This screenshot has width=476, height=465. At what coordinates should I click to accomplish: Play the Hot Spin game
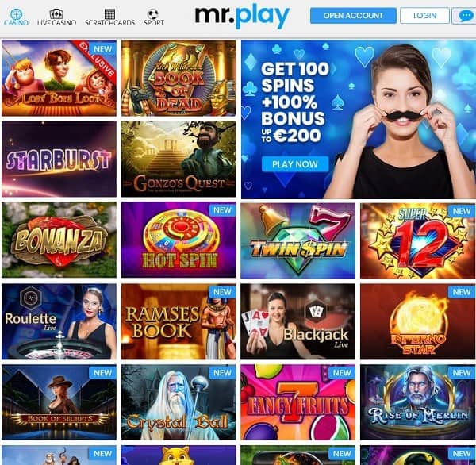[x=178, y=240]
